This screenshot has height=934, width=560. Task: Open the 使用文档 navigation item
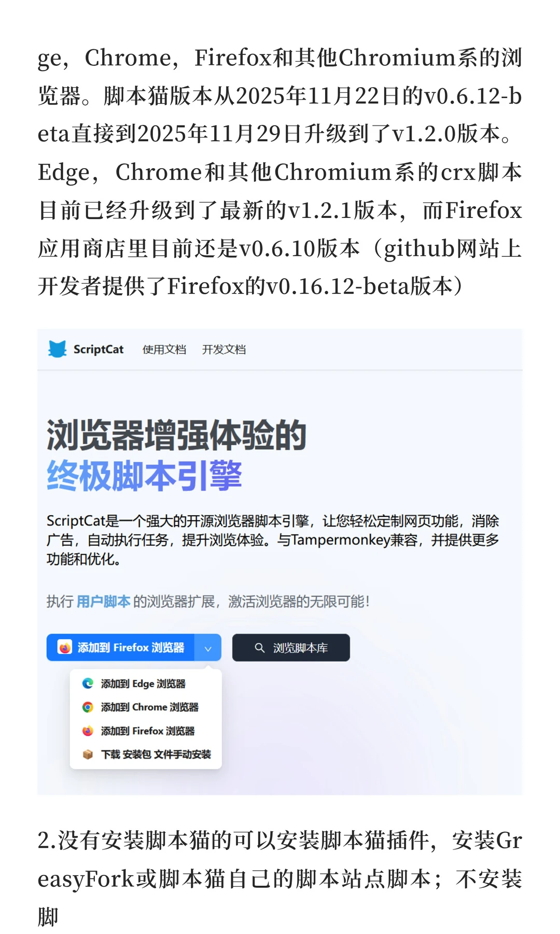coord(164,350)
